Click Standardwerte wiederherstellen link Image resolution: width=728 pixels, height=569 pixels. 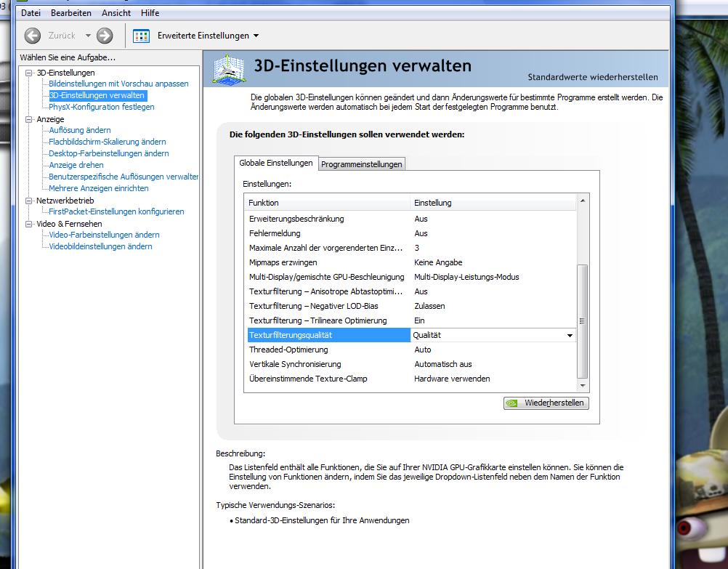coord(592,77)
